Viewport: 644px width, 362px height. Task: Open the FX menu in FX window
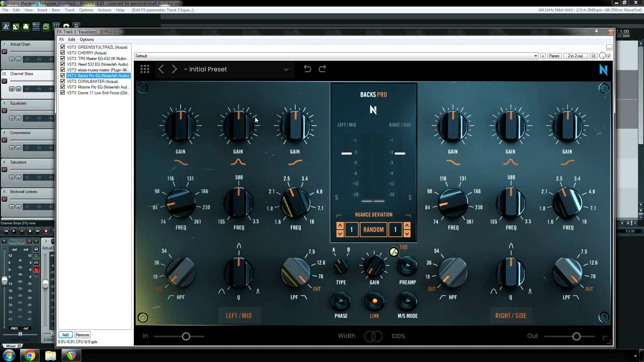[62, 40]
